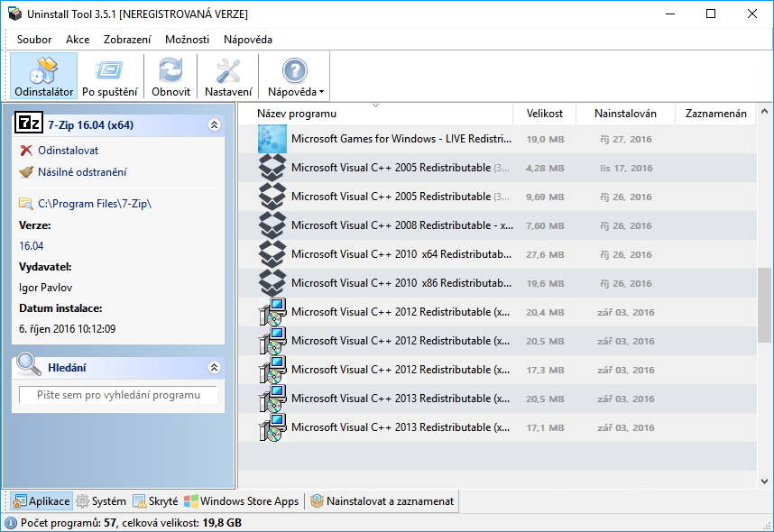774x532 pixels.
Task: Click the 7,60 MB size cell
Action: (x=545, y=225)
